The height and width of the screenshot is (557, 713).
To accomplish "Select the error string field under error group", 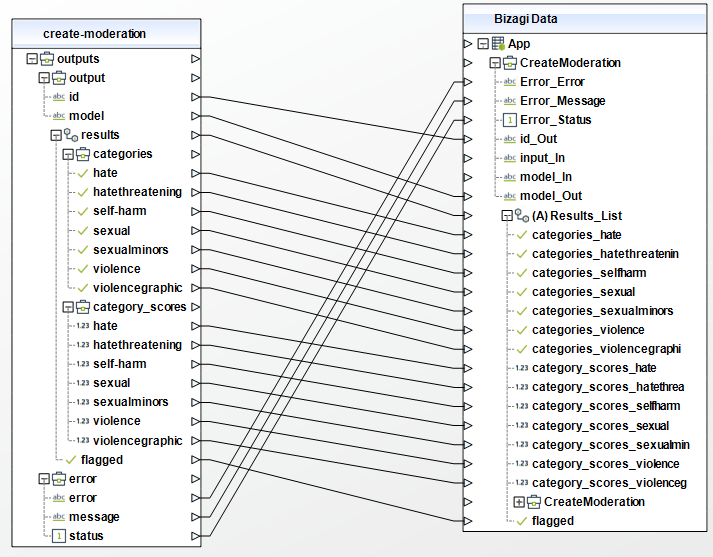I will [x=83, y=498].
